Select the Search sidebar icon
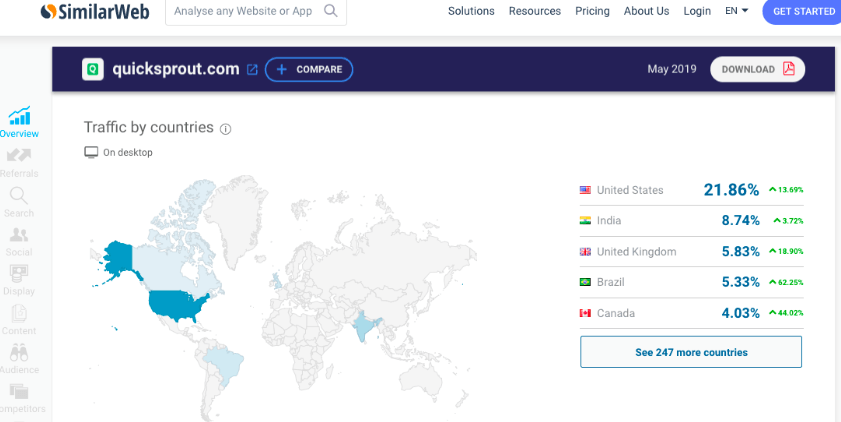Viewport: 841px width, 422px height. coord(19,196)
